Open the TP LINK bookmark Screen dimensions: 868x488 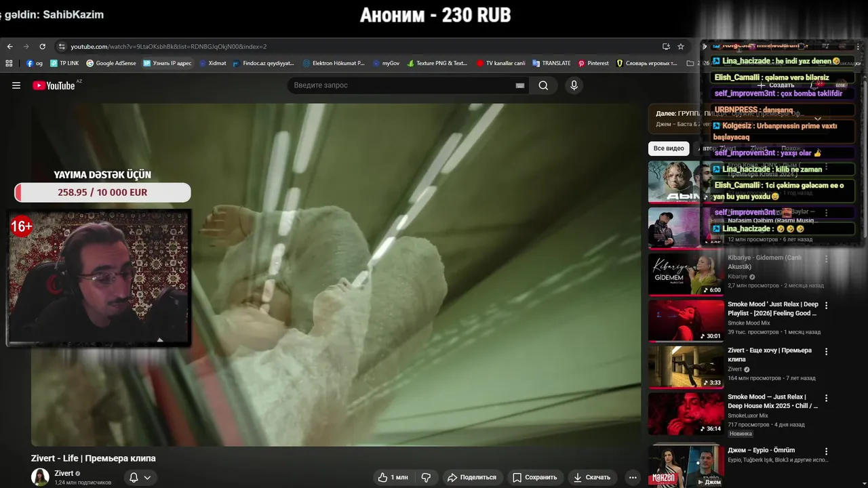tap(64, 63)
